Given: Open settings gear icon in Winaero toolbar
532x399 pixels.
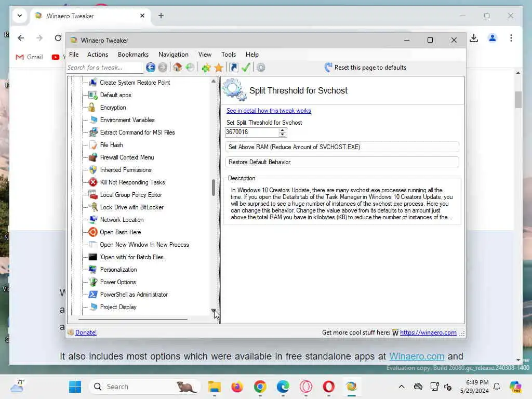Looking at the screenshot, I should [x=261, y=68].
